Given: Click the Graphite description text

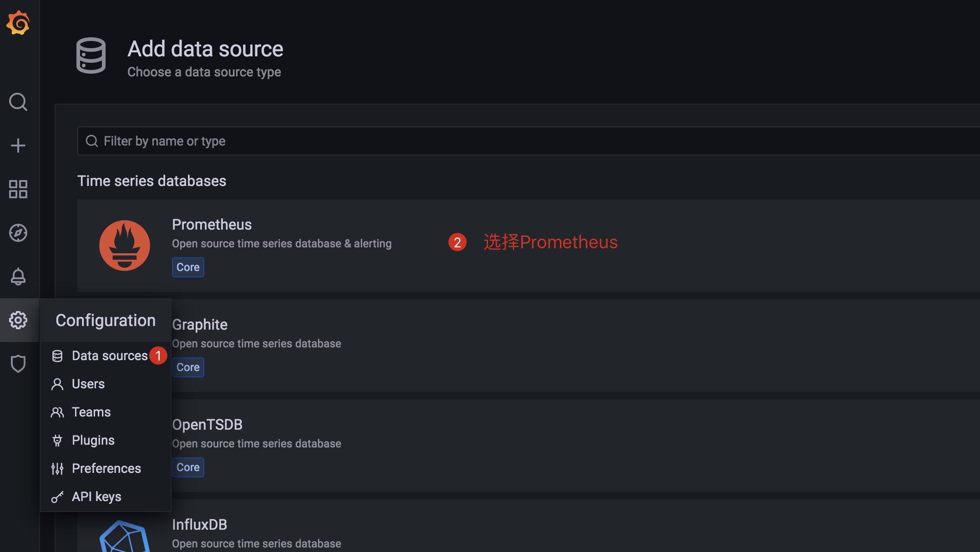Looking at the screenshot, I should (257, 344).
